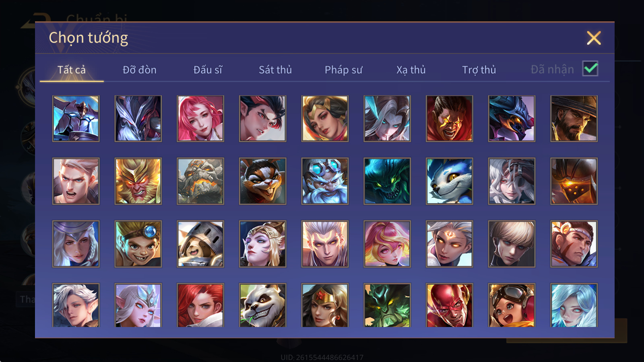This screenshot has width=644, height=362.
Task: Pick the rock golem hero portrait
Action: 200,181
